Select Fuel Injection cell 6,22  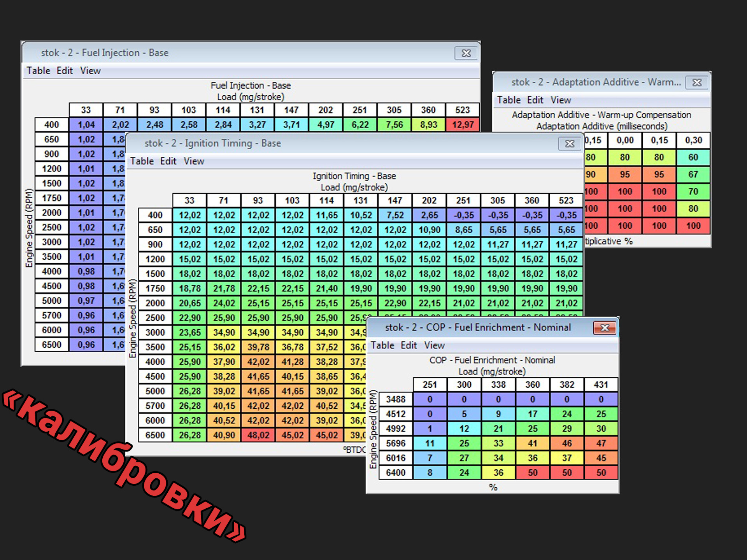tap(360, 125)
